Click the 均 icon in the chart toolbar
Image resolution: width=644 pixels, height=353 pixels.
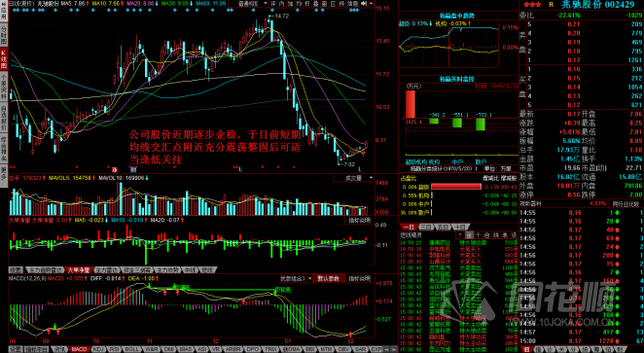click(299, 3)
